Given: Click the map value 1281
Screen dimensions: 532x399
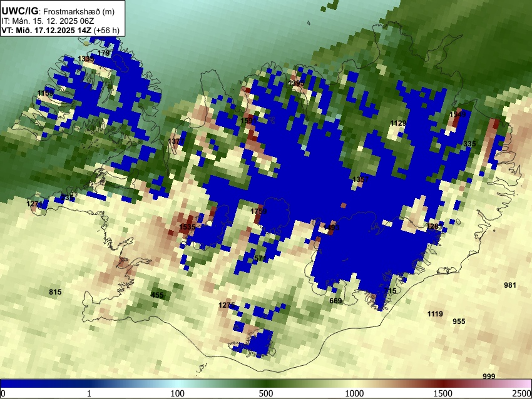Looking at the screenshot, I should 434,226.
